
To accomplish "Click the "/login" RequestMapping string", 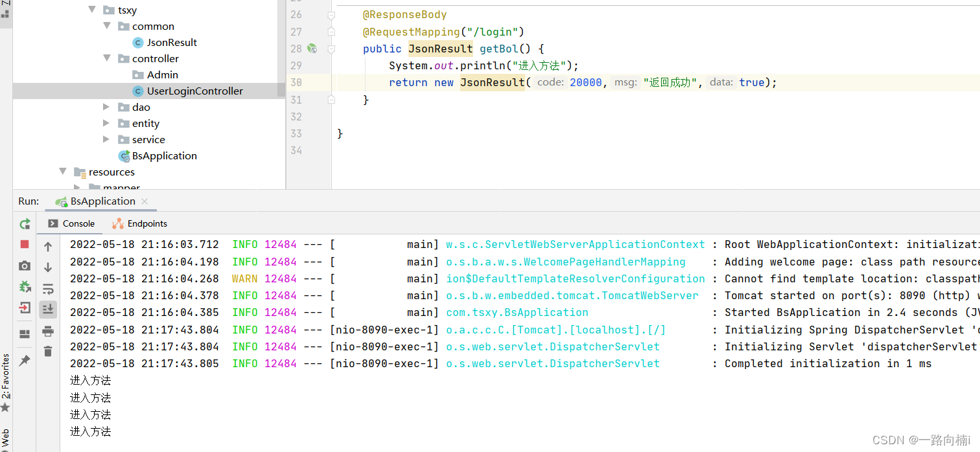I will [492, 32].
